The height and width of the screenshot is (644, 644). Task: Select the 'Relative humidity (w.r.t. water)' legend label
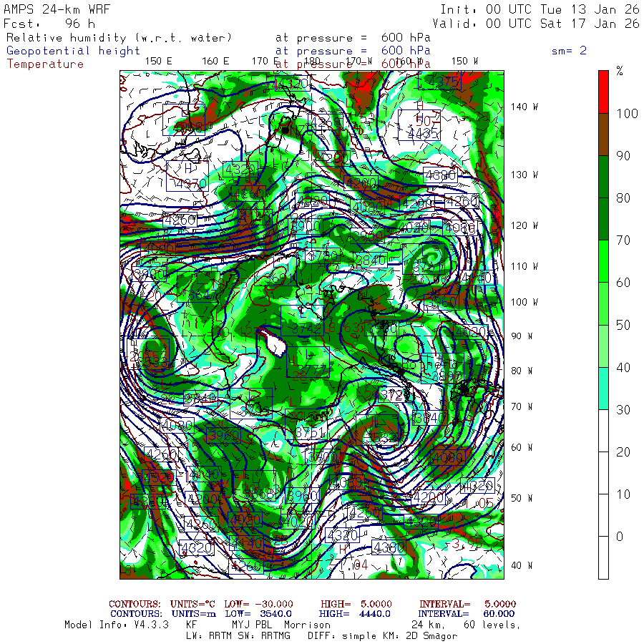coord(119,37)
